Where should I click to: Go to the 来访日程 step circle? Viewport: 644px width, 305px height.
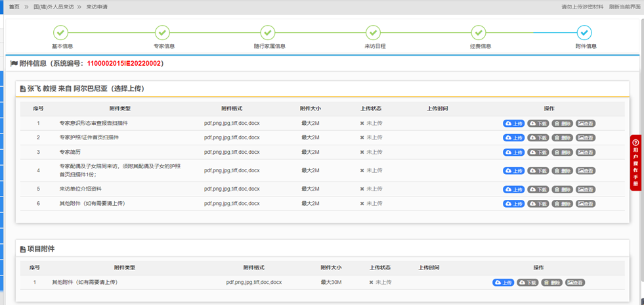pyautogui.click(x=373, y=32)
